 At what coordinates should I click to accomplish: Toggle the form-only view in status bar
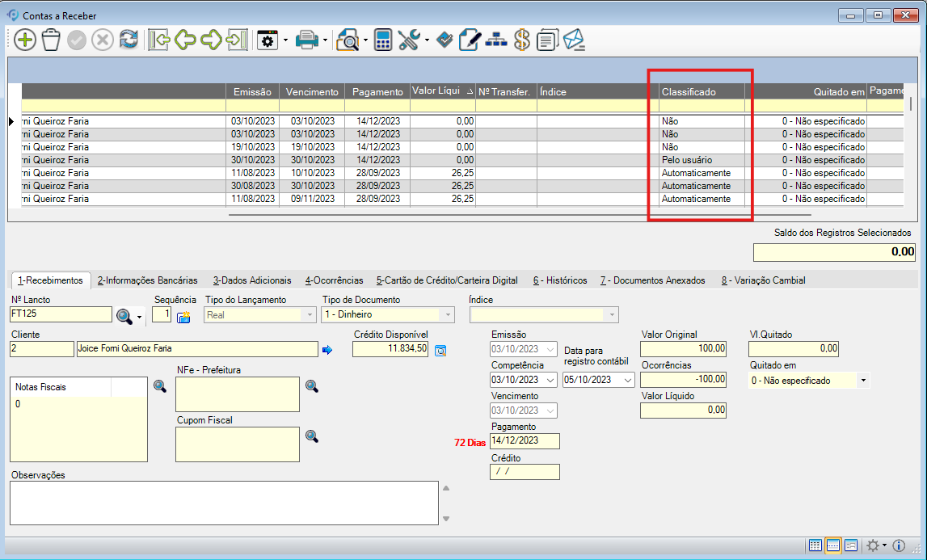[x=850, y=545]
